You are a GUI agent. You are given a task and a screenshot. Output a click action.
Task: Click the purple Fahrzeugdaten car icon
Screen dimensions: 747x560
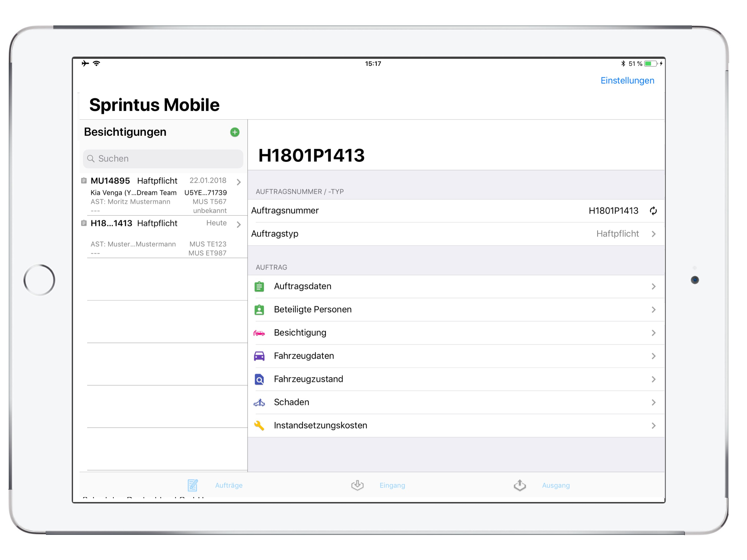pos(259,356)
